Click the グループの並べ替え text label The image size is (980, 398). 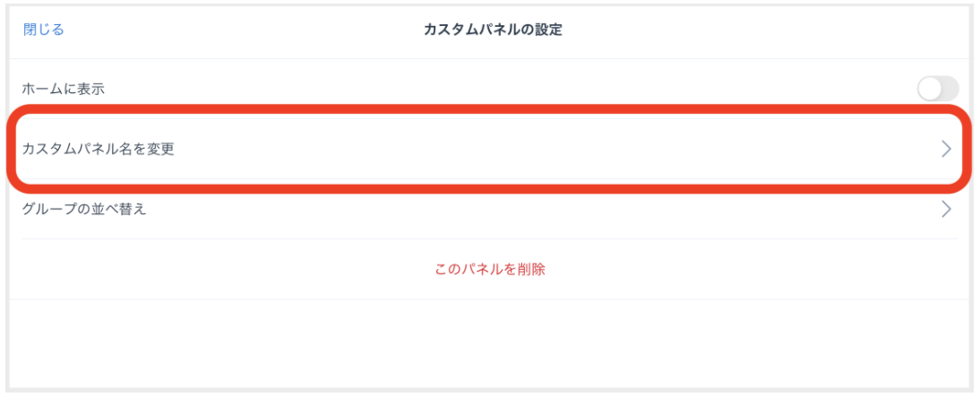(84, 209)
